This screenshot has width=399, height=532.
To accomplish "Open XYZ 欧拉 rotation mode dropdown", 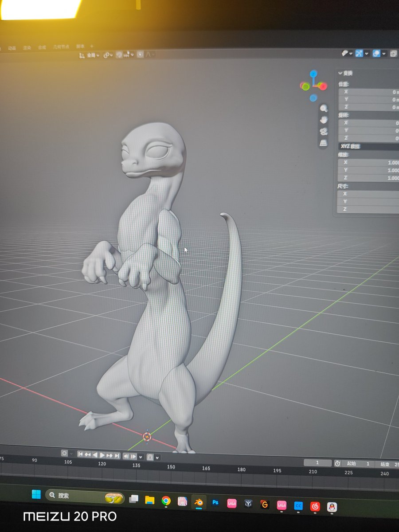I will (369, 146).
